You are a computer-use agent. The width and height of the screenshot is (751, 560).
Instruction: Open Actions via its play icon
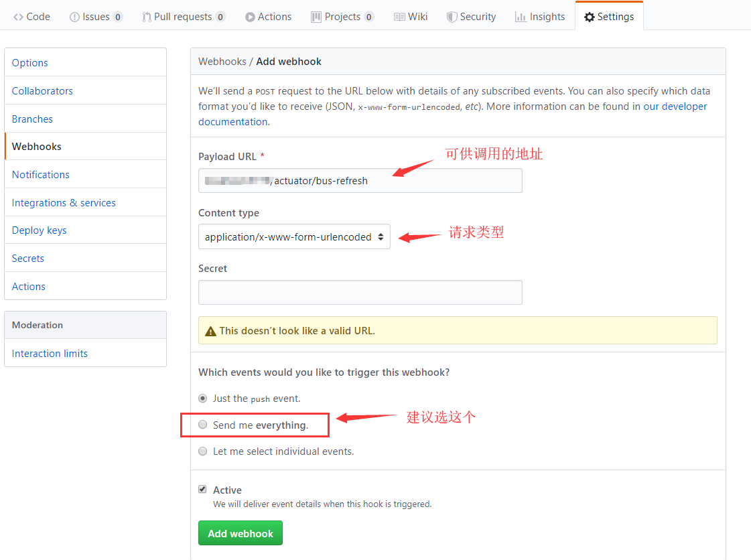250,17
